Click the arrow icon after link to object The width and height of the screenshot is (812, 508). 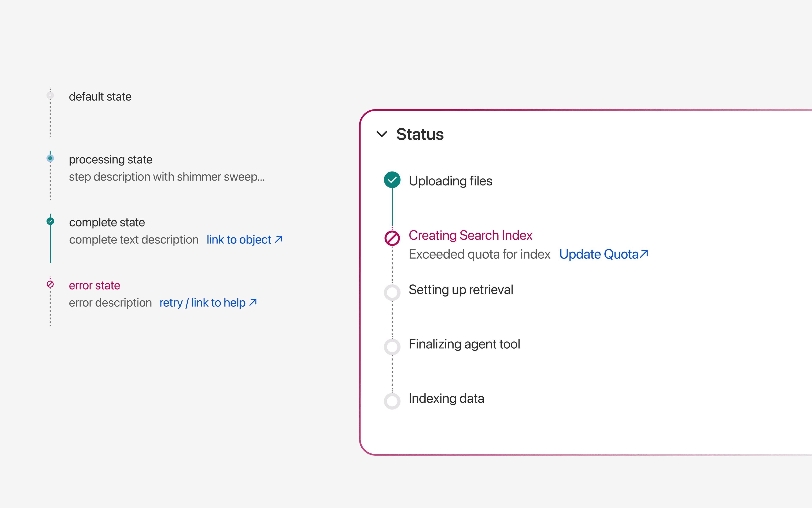tap(279, 239)
